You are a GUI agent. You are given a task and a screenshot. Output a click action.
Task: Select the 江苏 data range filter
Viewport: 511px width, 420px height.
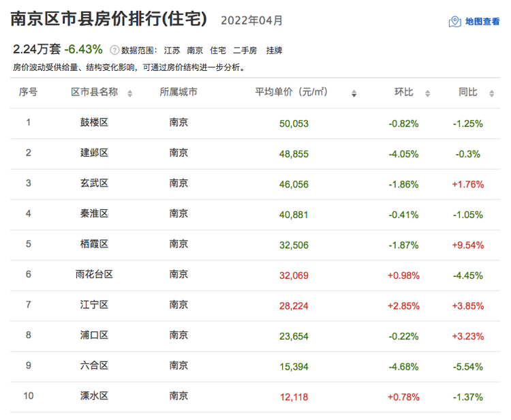point(172,50)
